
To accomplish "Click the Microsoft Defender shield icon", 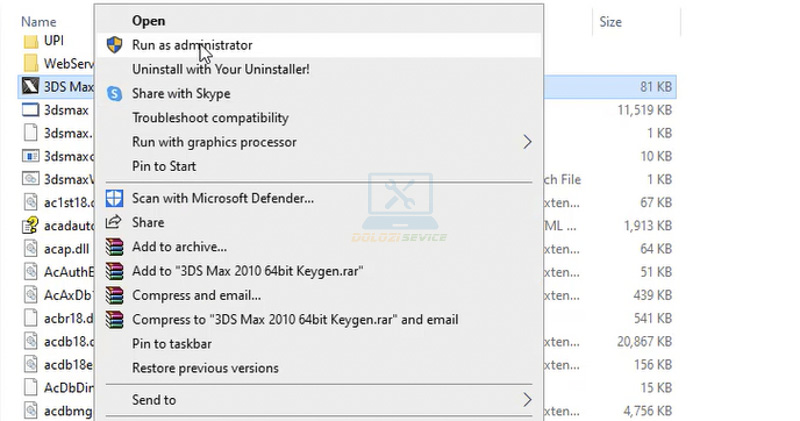I will 114,198.
